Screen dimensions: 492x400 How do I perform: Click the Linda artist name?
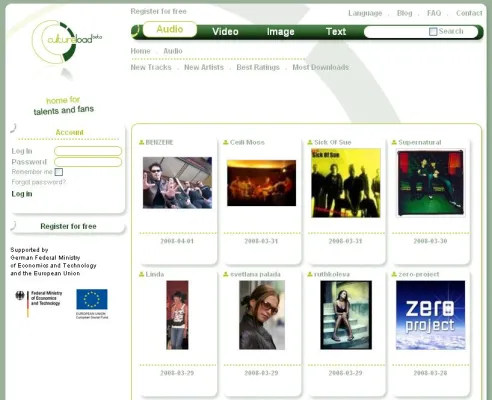155,274
